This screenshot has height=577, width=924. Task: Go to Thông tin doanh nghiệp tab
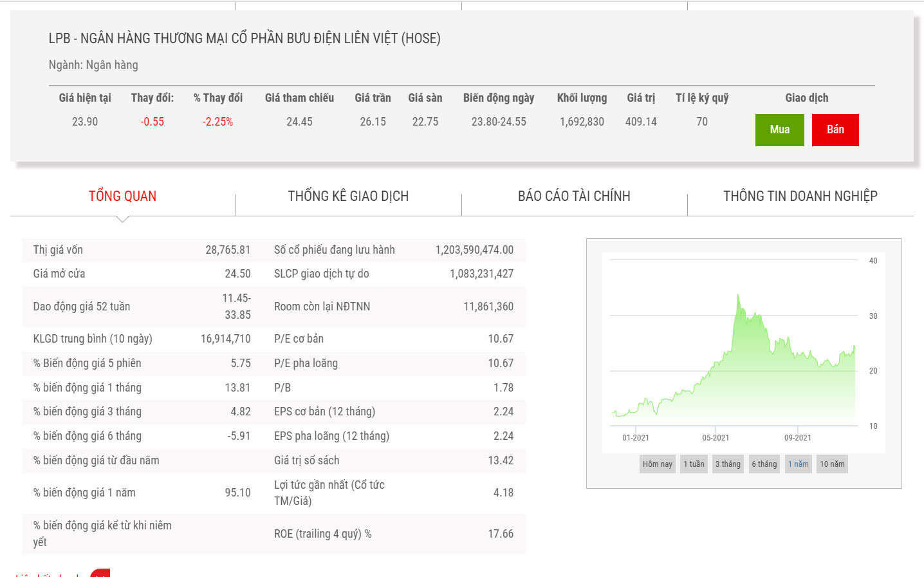tap(800, 196)
